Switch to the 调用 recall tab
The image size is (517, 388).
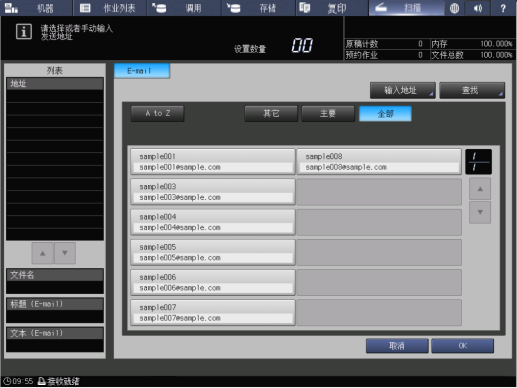tap(184, 8)
